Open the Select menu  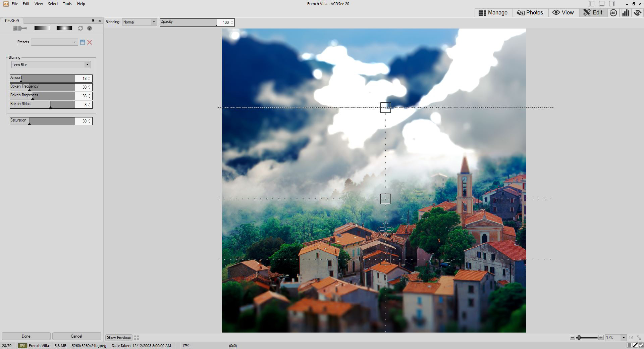[x=53, y=4]
